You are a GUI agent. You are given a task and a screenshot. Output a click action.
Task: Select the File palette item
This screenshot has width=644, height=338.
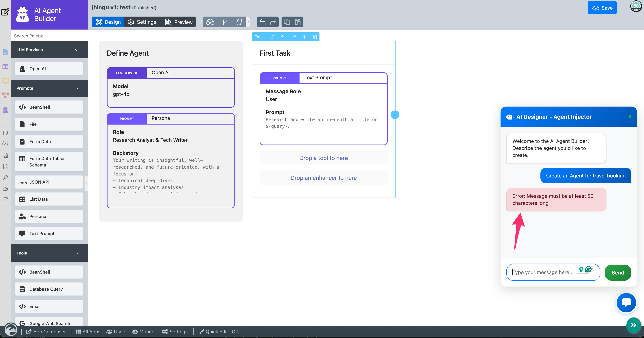pos(49,124)
